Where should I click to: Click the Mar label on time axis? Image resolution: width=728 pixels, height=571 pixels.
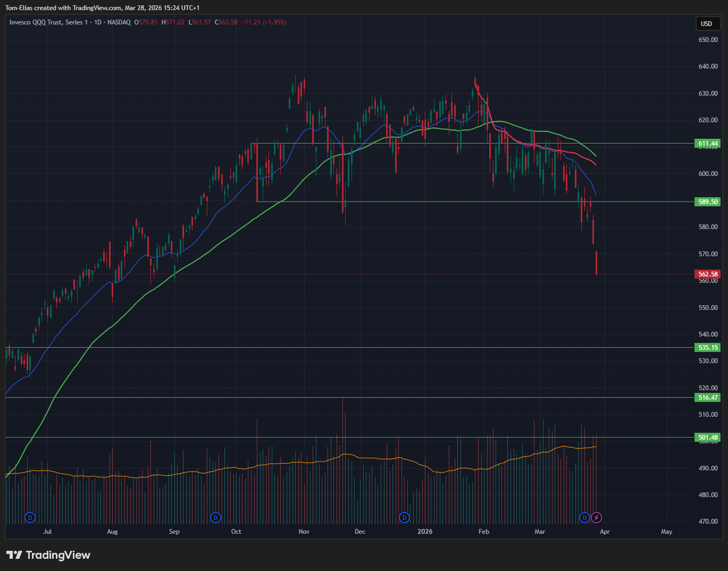540,532
